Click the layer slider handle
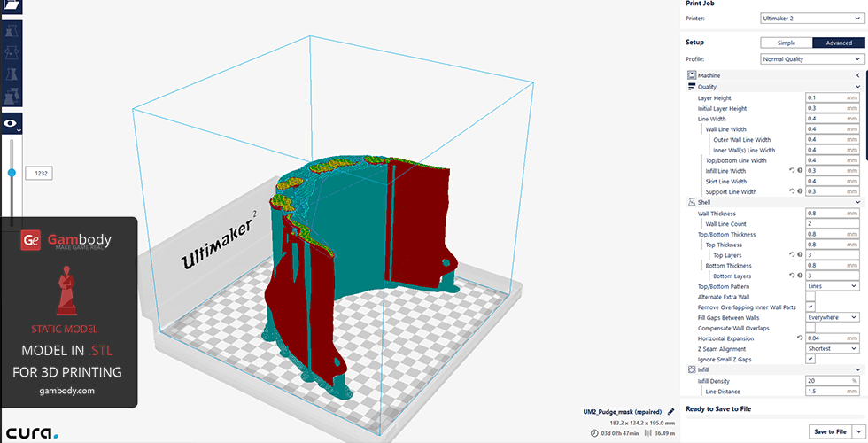868x443 pixels. click(x=12, y=174)
